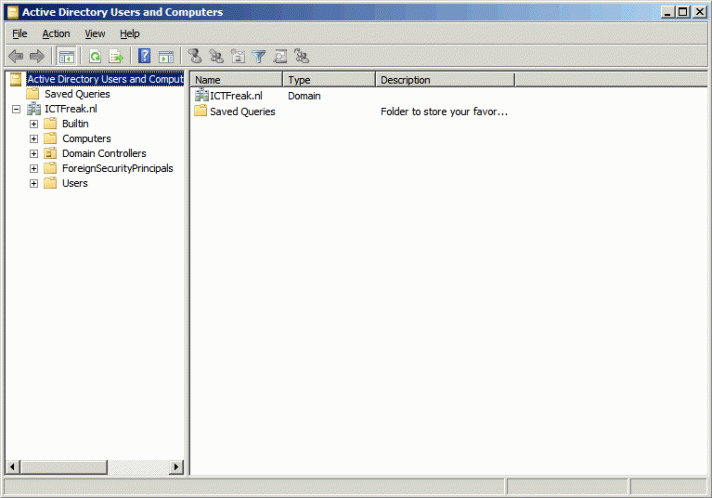Viewport: 712px width, 498px height.
Task: Click the Create New Group toolbar icon
Action: click(x=216, y=57)
